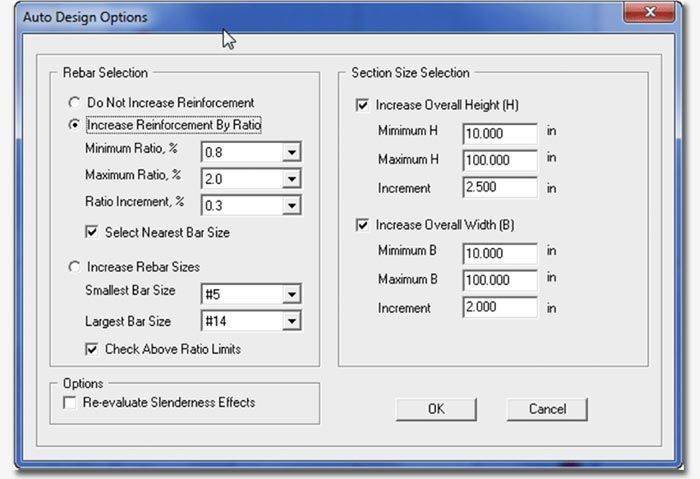
Task: Toggle Select Nearest Bar Size checkbox
Action: (93, 232)
